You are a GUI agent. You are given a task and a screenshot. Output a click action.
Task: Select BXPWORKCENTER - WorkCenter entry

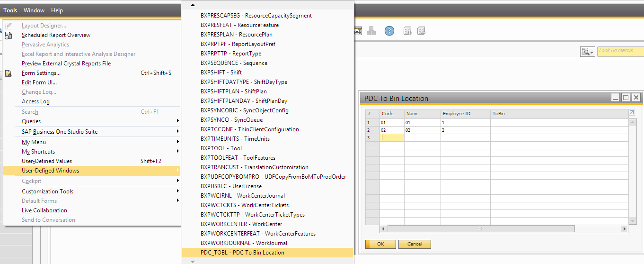click(x=241, y=224)
